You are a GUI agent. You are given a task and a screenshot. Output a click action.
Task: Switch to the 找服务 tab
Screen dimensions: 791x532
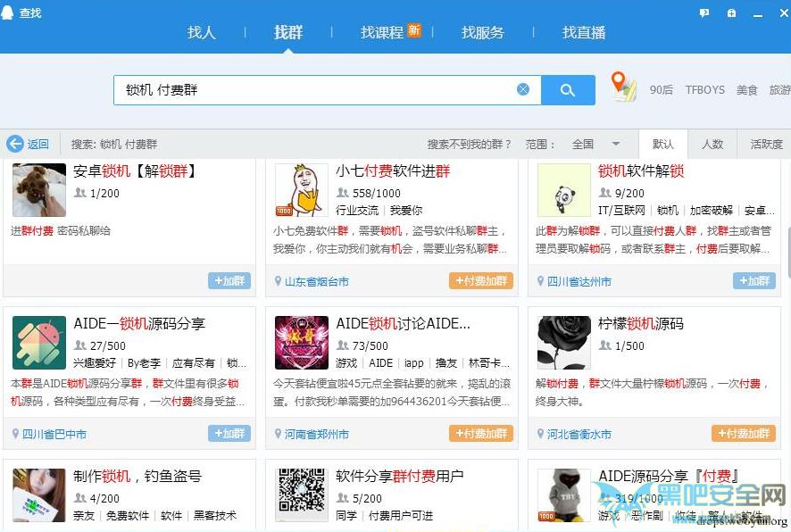tap(483, 33)
